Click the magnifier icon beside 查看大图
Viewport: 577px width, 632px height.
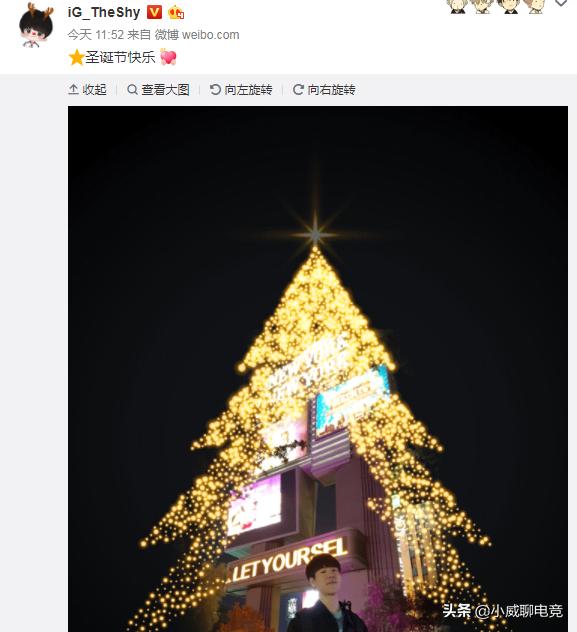click(x=132, y=89)
